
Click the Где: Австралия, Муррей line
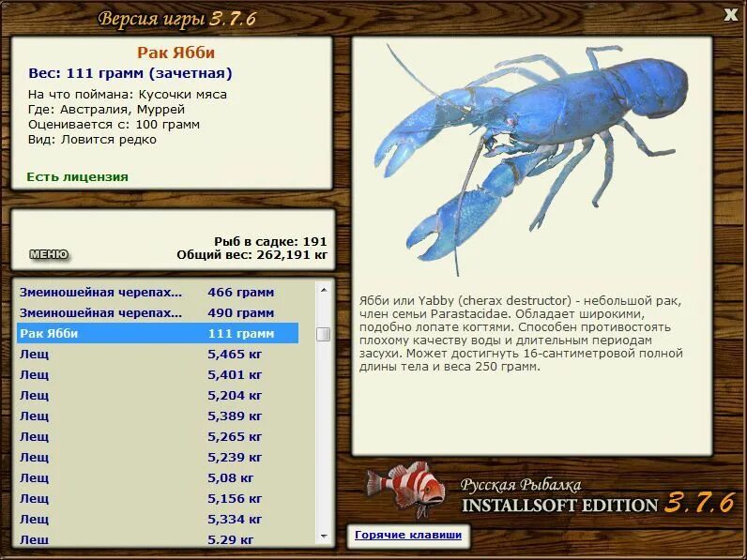[106, 110]
